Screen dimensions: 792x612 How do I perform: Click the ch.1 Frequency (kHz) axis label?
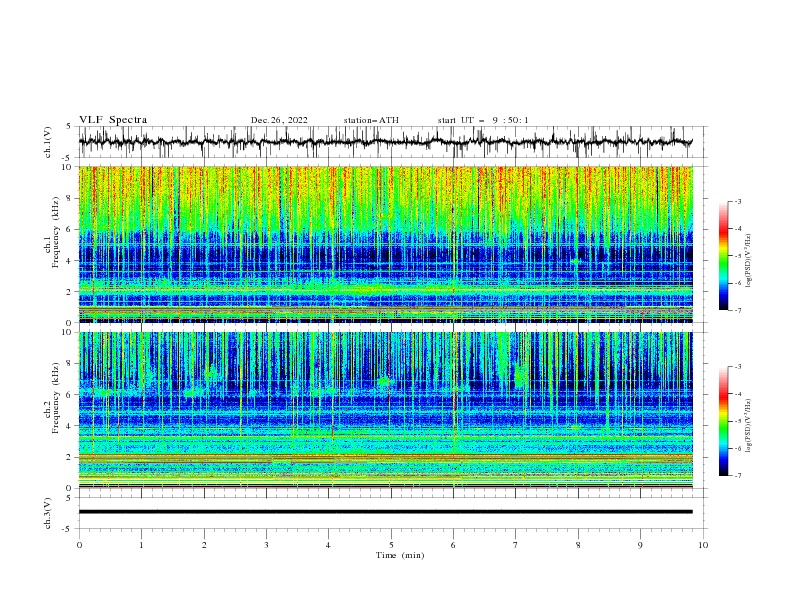[x=52, y=232]
